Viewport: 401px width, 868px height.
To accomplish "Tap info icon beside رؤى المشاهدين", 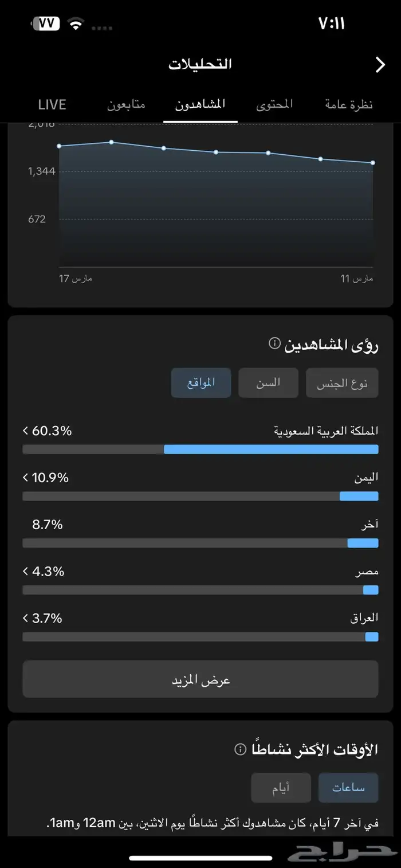I will coord(274,343).
